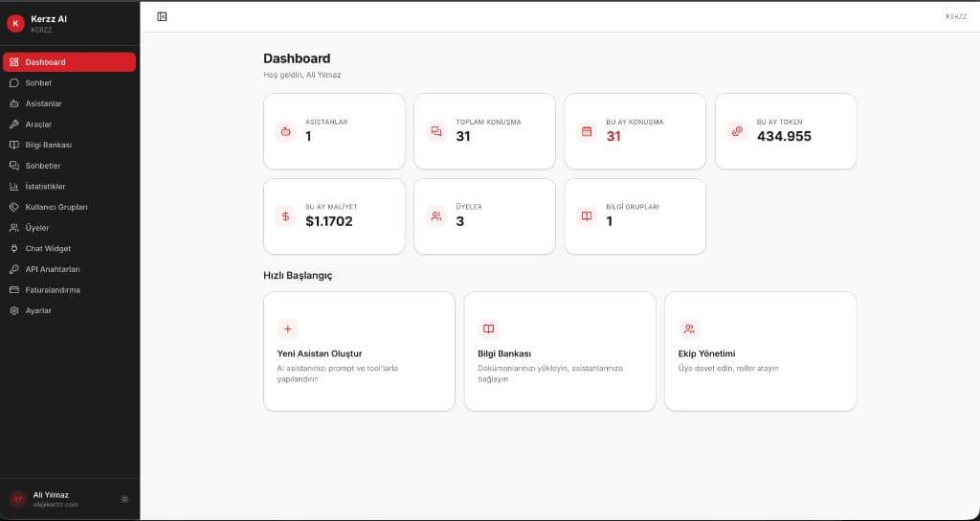
Task: Open Araçlar from the sidebar
Action: (69, 125)
